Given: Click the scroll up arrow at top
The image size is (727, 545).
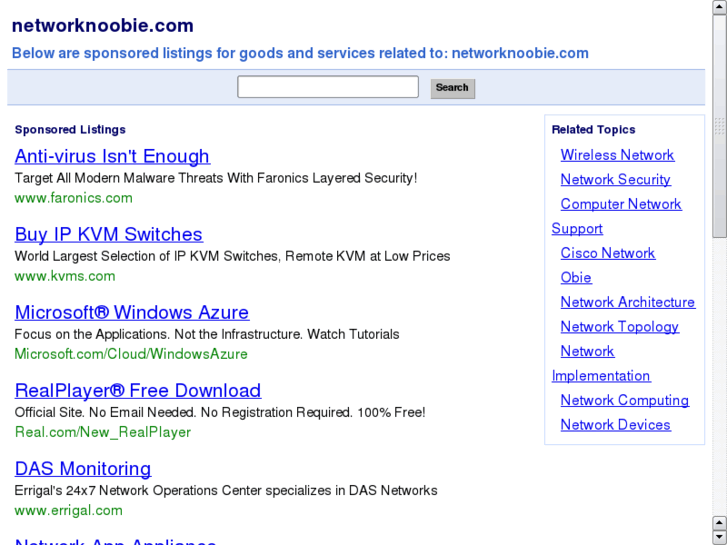Looking at the screenshot, I should click(720, 6).
